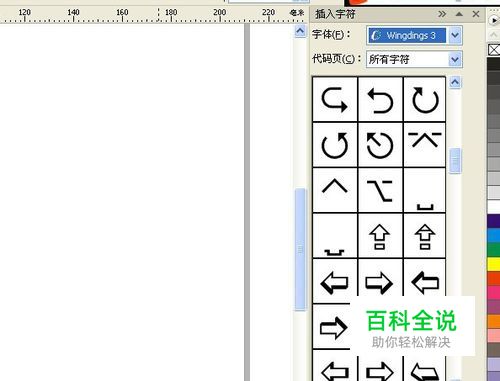Screen dimensions: 500x381
Task: Pick the dark purple swatch in palette
Action: [494, 221]
